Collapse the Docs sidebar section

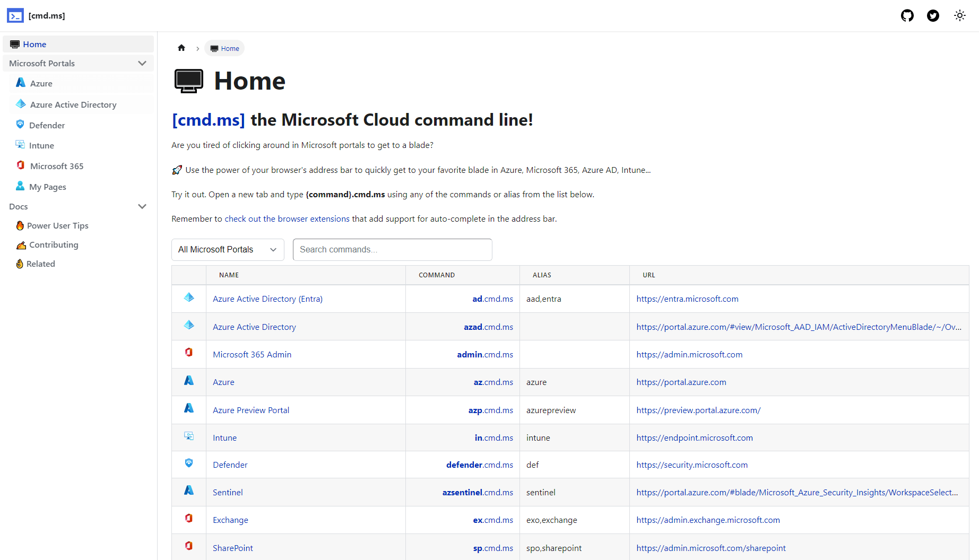tap(142, 206)
